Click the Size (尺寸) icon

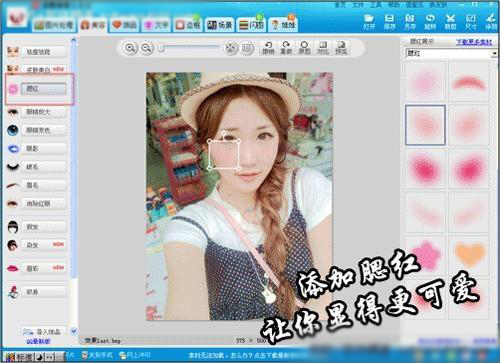pyautogui.click(x=471, y=22)
